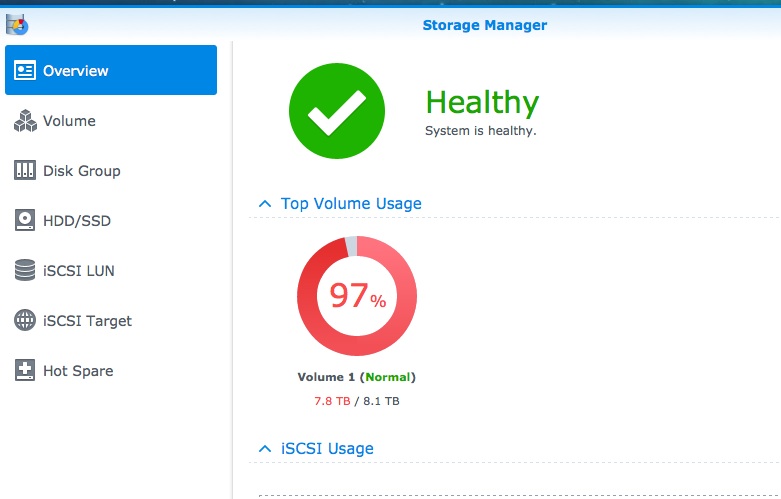This screenshot has height=499, width=781.
Task: Click the Volume 1 (Normal) label
Action: [357, 377]
